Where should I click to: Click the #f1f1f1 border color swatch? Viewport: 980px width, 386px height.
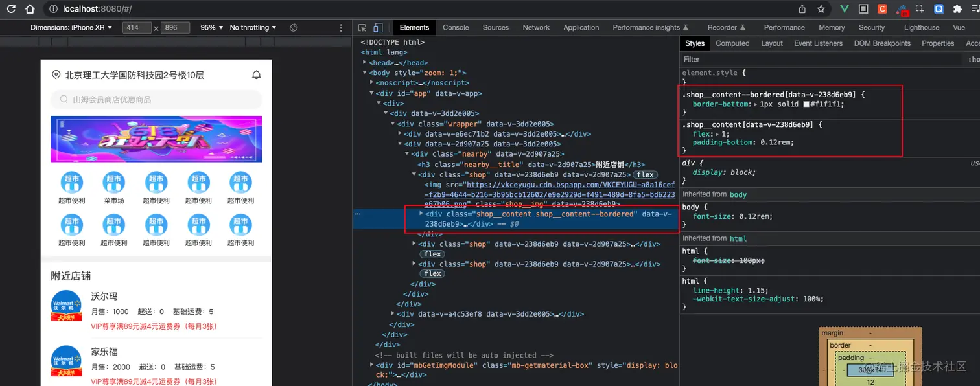[x=806, y=104]
